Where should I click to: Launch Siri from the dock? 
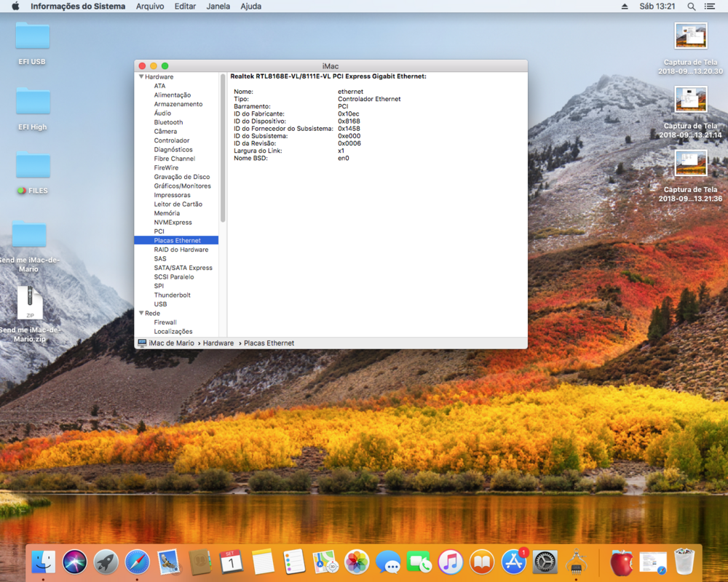pyautogui.click(x=74, y=562)
